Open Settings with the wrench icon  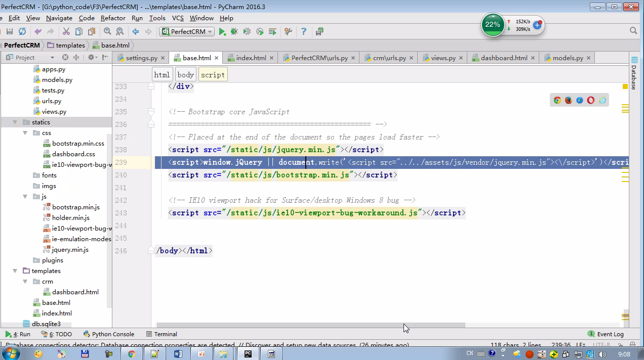(288, 31)
